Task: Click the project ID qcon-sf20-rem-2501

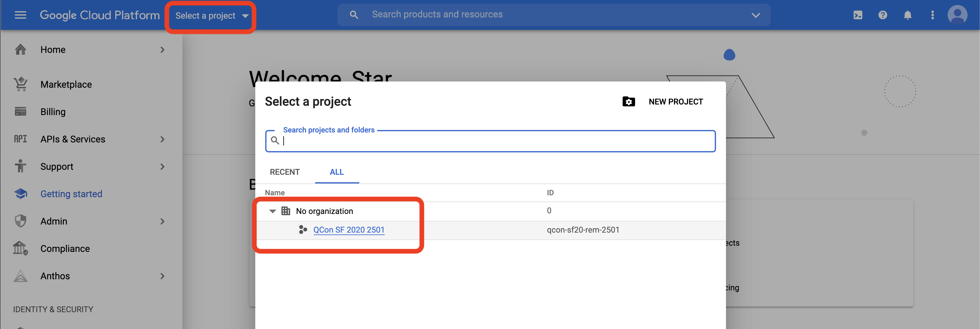Action: [583, 230]
